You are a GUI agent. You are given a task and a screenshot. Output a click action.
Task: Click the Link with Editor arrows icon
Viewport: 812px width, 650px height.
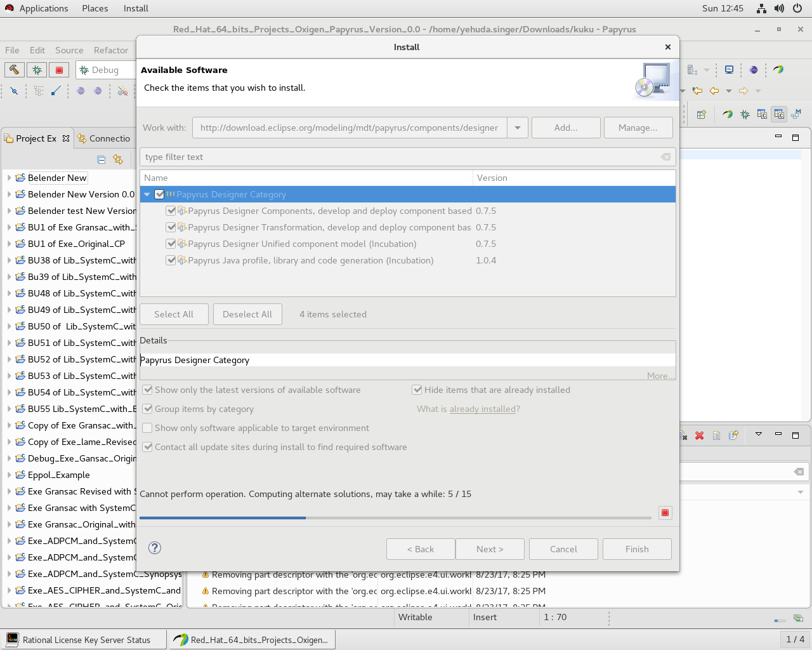tap(117, 159)
